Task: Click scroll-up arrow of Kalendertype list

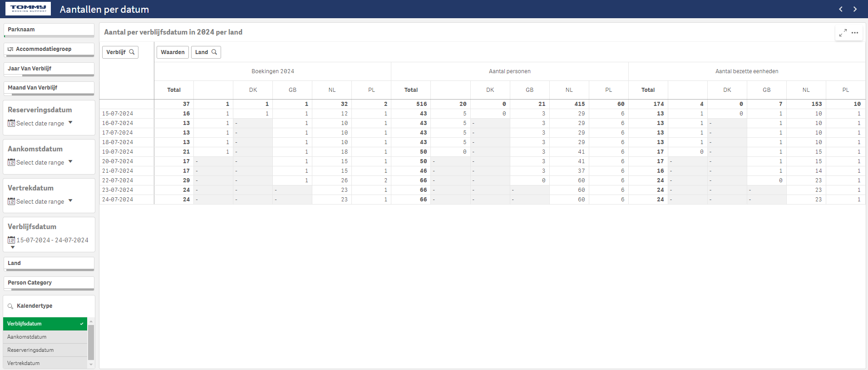Action: point(91,321)
